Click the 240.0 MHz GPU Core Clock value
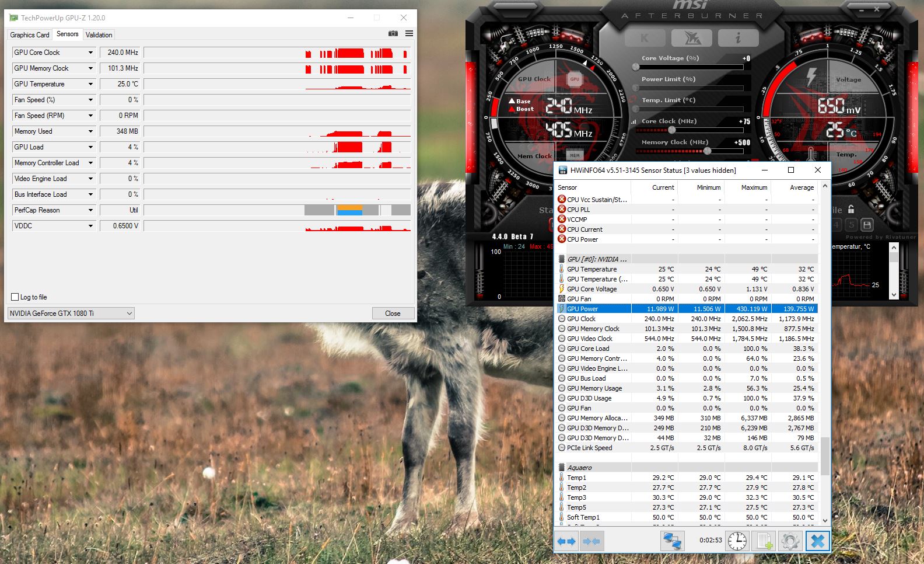Screen dimensions: 924x564 point(120,53)
